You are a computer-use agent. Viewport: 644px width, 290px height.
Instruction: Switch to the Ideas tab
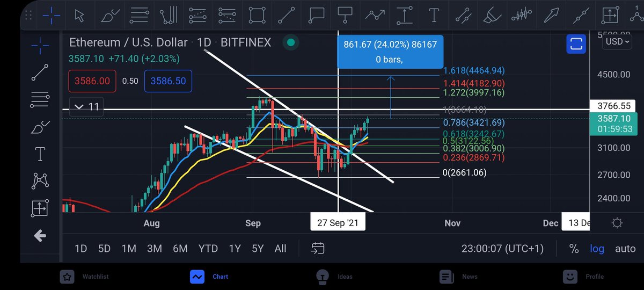click(x=334, y=277)
